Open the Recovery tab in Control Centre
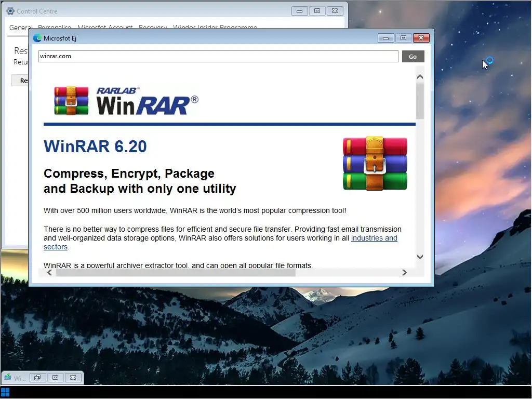Image resolution: width=532 pixels, height=399 pixels. [x=153, y=27]
